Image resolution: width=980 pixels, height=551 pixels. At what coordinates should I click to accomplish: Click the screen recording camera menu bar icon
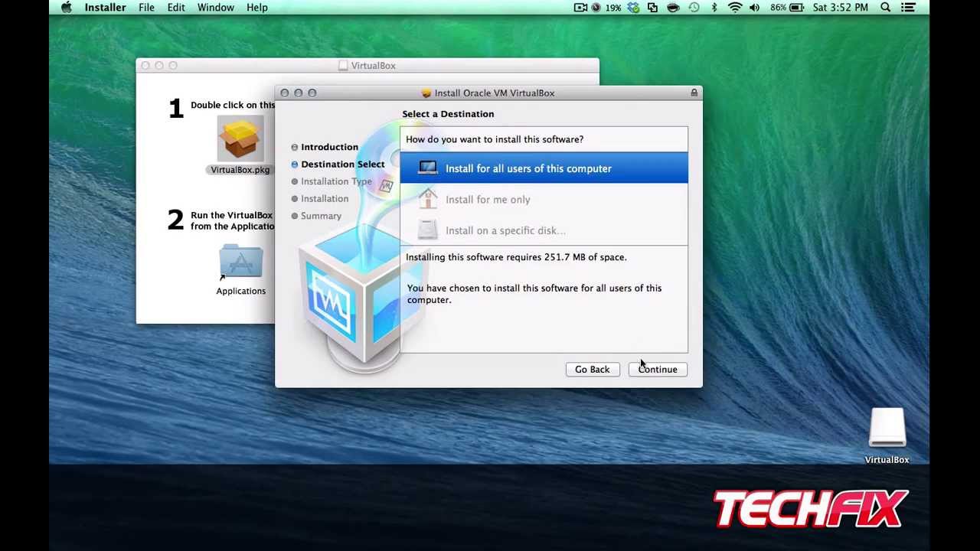tap(580, 8)
